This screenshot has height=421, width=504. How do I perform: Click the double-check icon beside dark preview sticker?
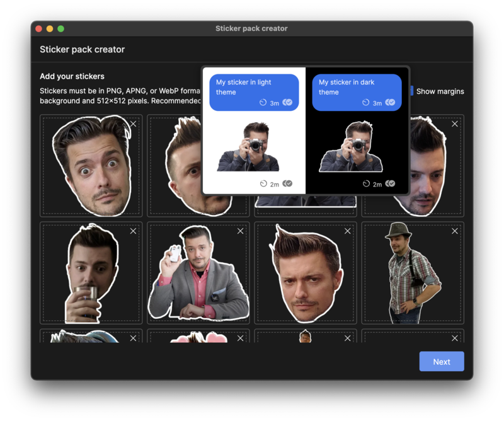(x=391, y=183)
